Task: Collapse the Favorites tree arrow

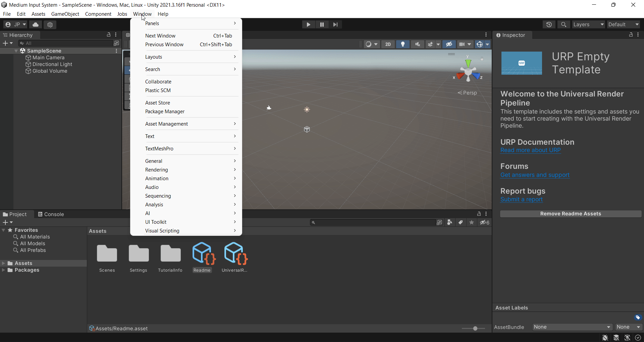Action: coord(3,230)
